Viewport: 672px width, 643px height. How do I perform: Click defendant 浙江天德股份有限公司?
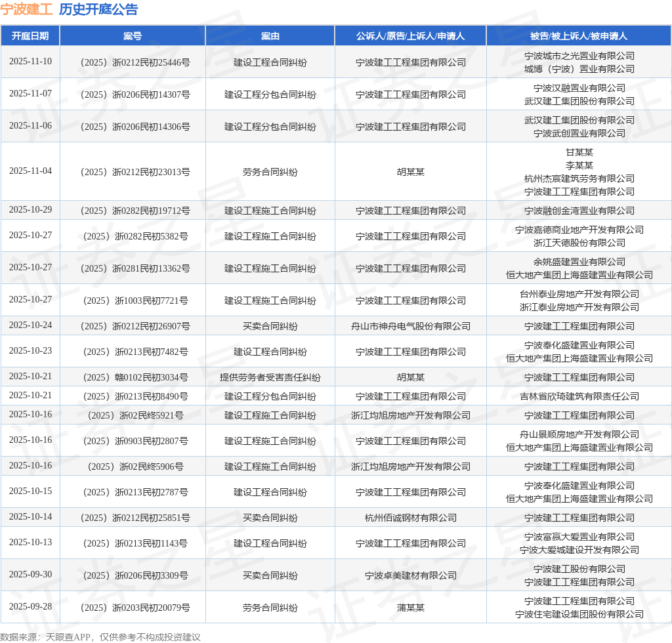579,243
